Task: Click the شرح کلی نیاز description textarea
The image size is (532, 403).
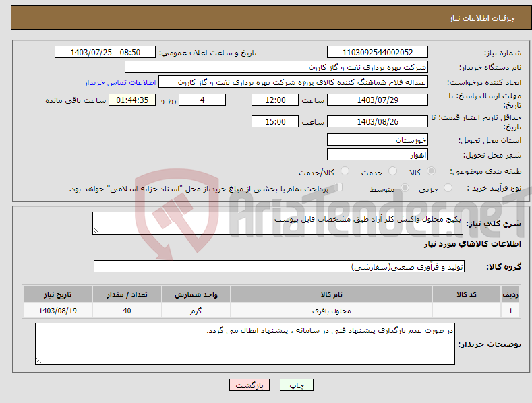Action: (278, 223)
